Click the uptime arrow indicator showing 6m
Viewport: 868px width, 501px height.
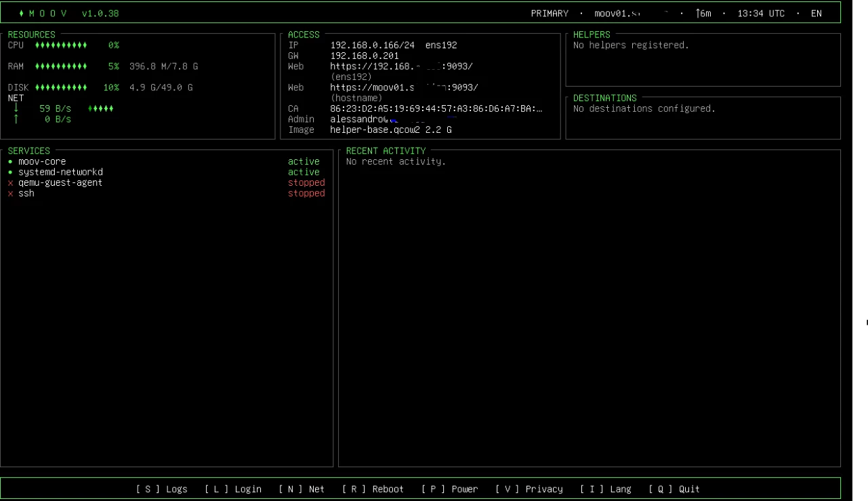tap(703, 14)
